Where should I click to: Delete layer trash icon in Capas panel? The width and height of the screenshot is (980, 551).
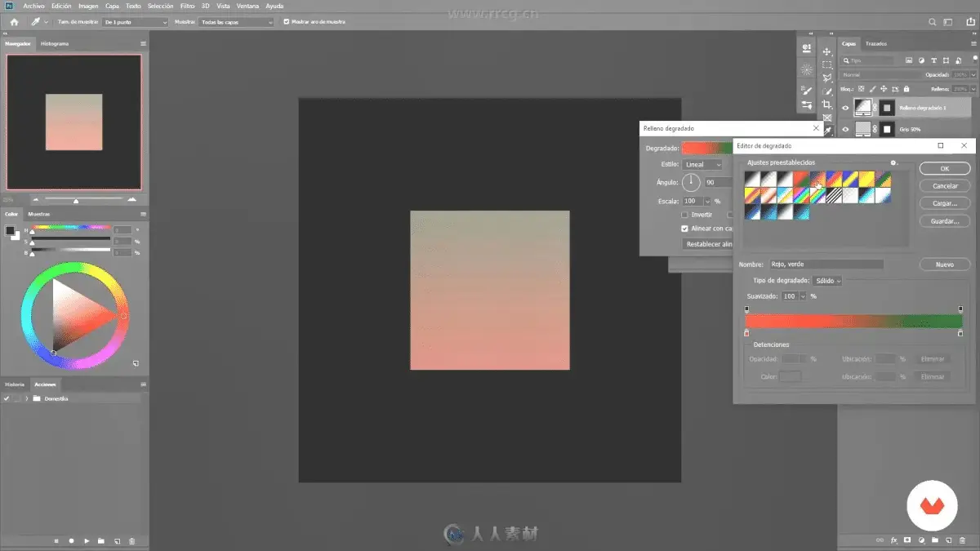963,540
